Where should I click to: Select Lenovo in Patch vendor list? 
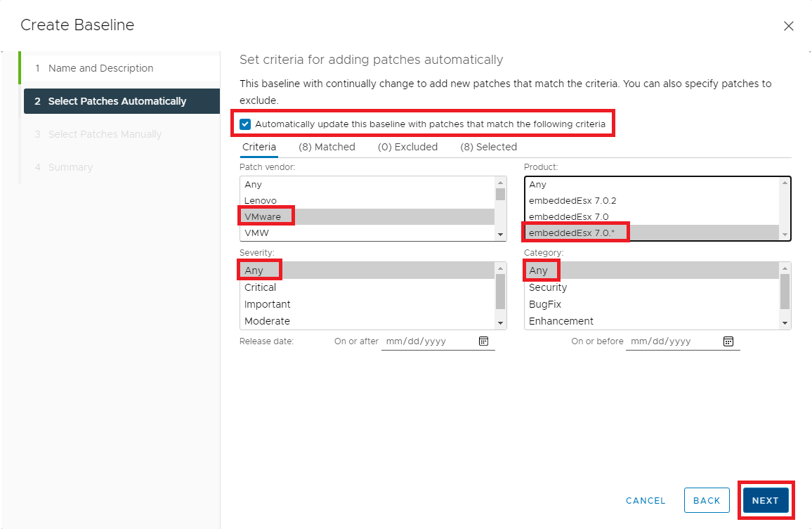pyautogui.click(x=261, y=200)
